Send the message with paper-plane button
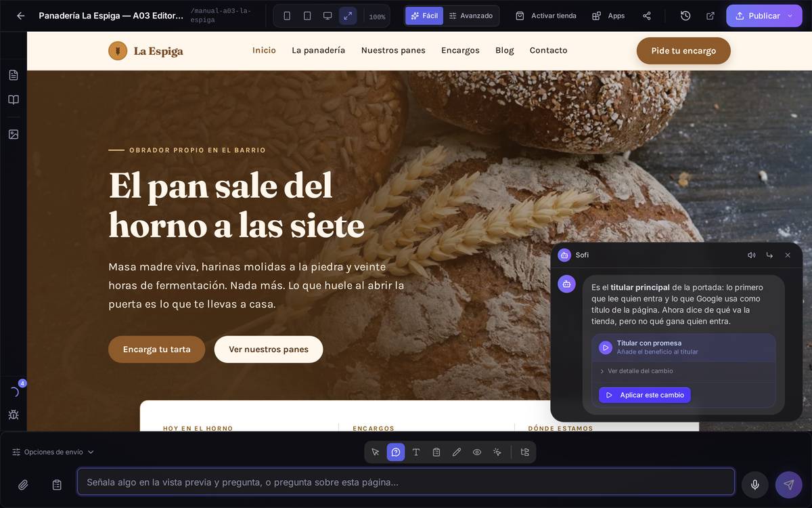The image size is (812, 508). coord(789,485)
